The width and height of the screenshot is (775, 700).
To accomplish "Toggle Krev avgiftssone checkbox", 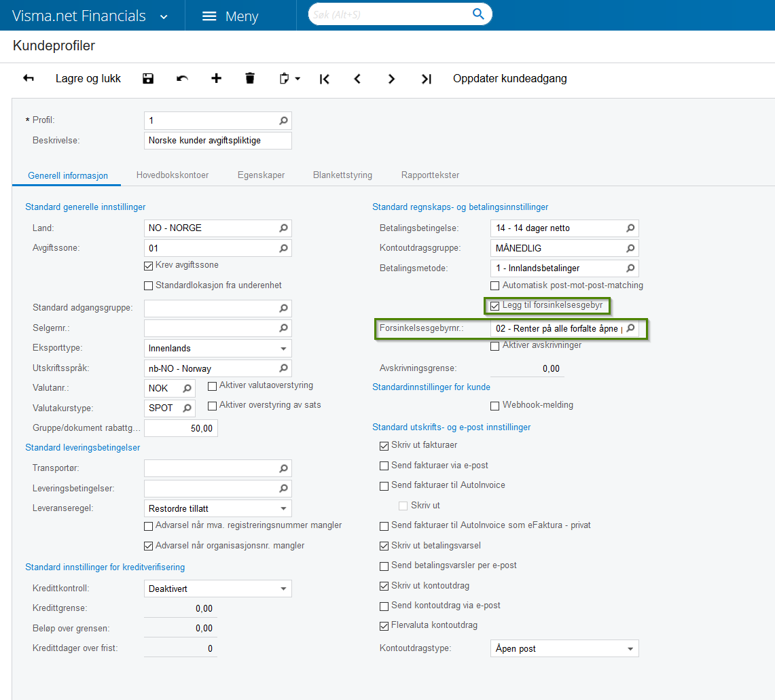I will point(149,266).
